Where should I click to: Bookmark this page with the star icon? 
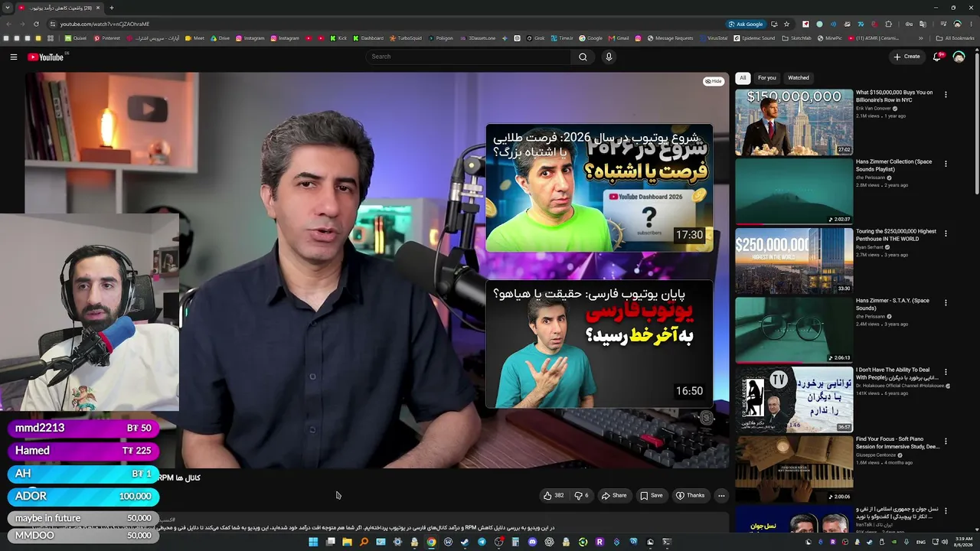pos(786,24)
